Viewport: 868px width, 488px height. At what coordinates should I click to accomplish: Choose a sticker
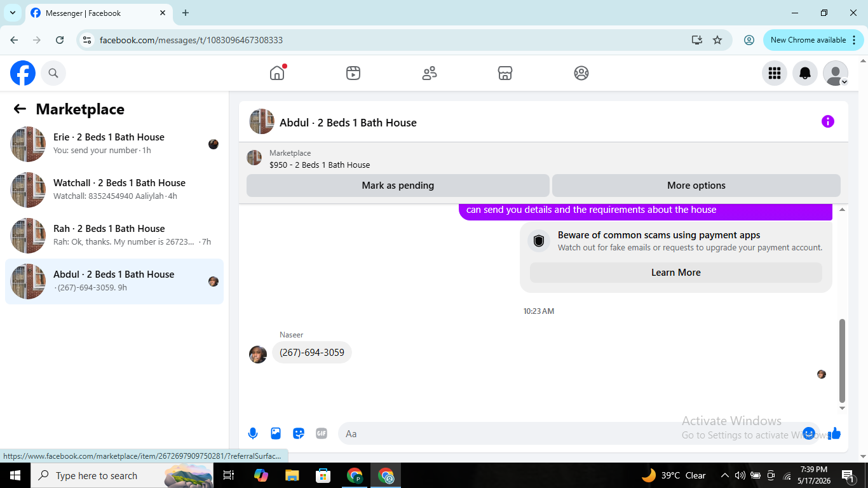click(299, 433)
